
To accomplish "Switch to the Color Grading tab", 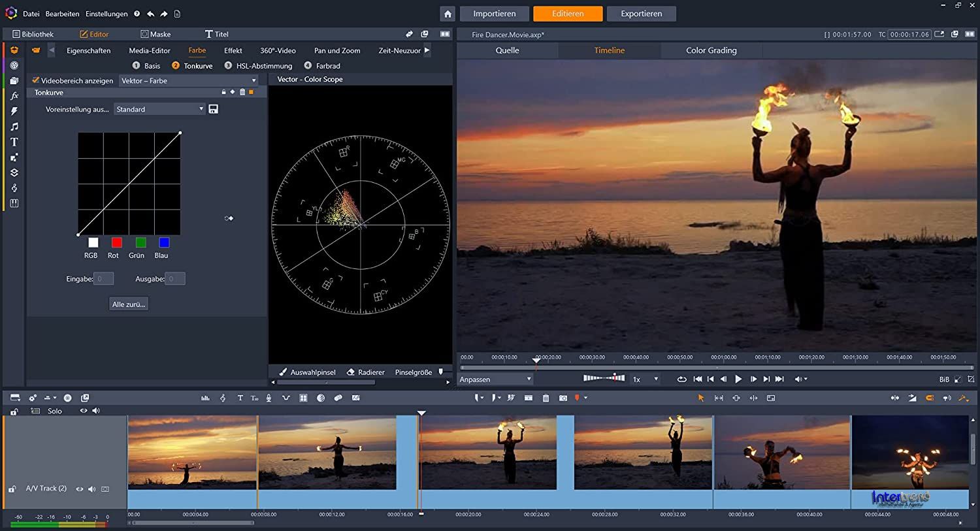I will coord(711,50).
